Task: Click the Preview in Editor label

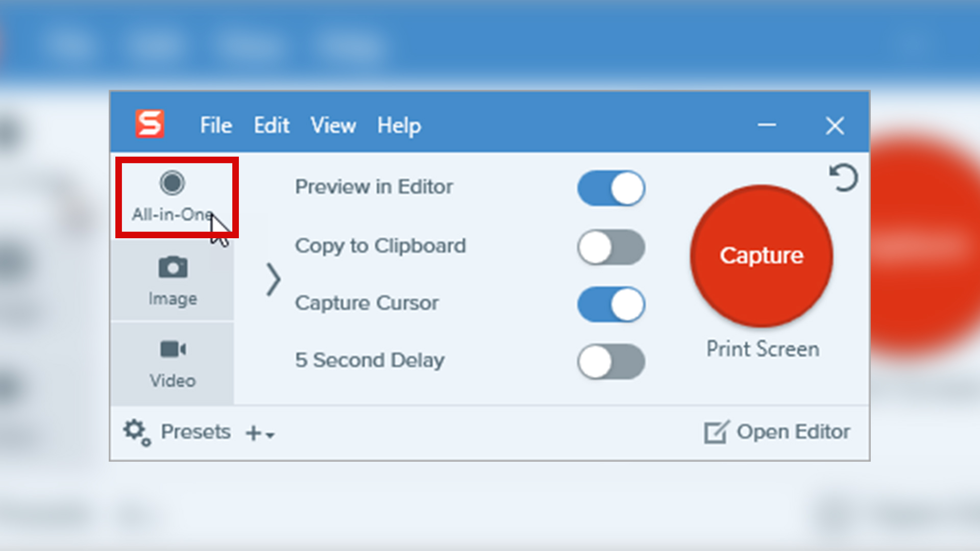Action: pos(374,187)
